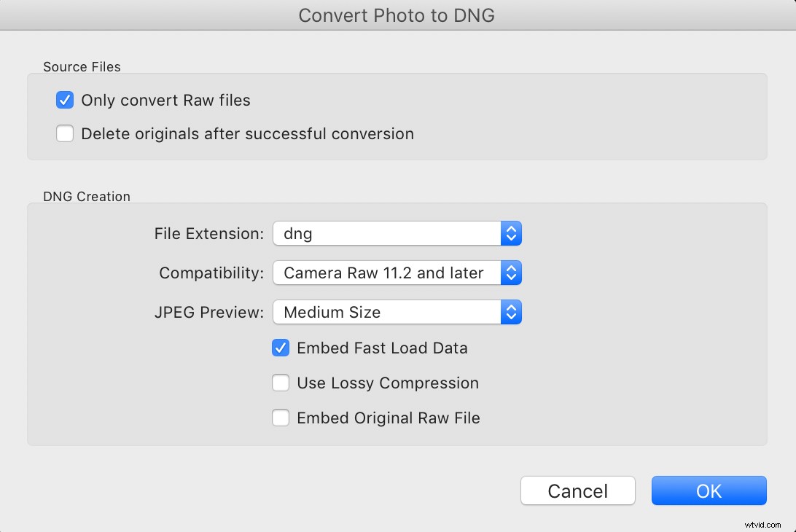Image resolution: width=796 pixels, height=532 pixels.
Task: Check "Embed Original Raw File"
Action: (281, 418)
